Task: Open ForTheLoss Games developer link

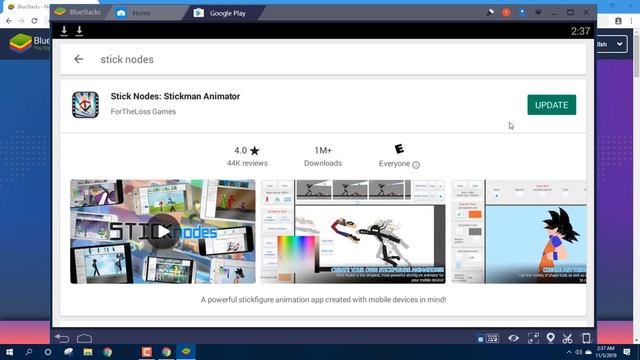Action: (x=143, y=111)
